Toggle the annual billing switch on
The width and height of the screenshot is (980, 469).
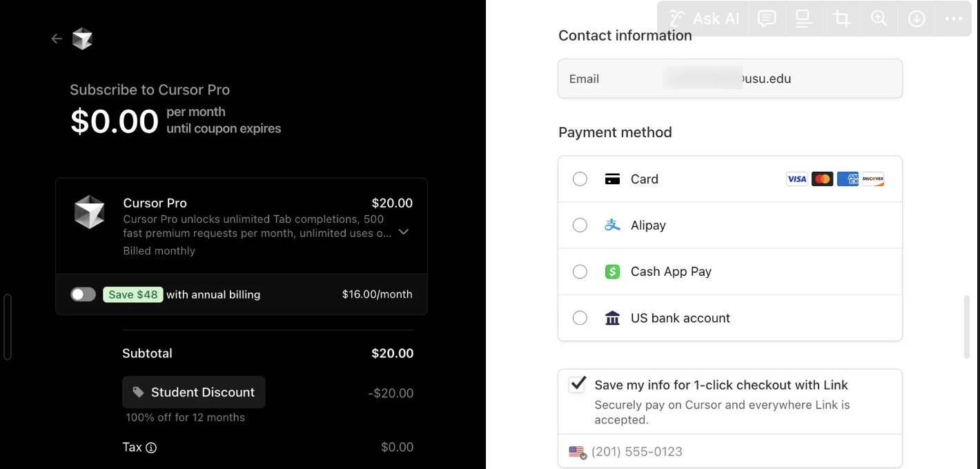click(x=83, y=295)
